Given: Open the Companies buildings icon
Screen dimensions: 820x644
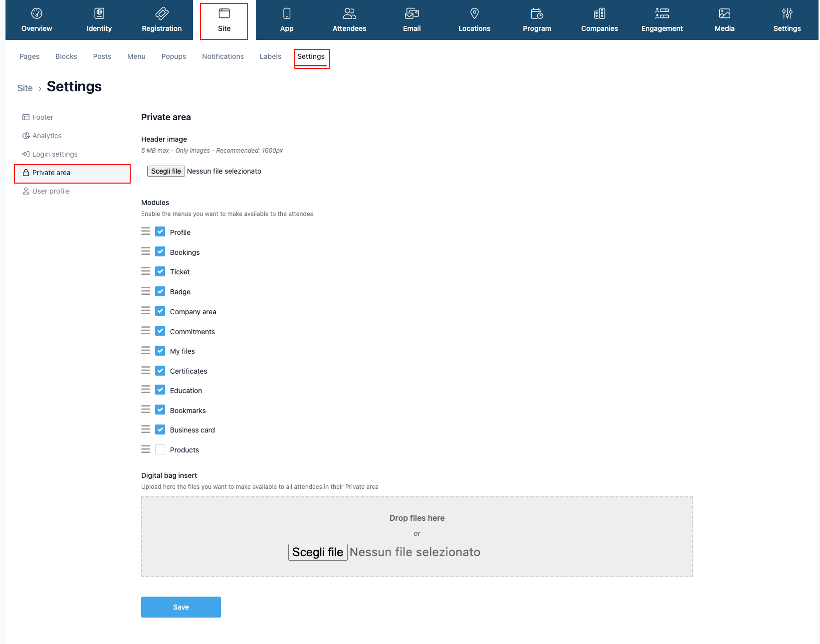Looking at the screenshot, I should (x=600, y=13).
